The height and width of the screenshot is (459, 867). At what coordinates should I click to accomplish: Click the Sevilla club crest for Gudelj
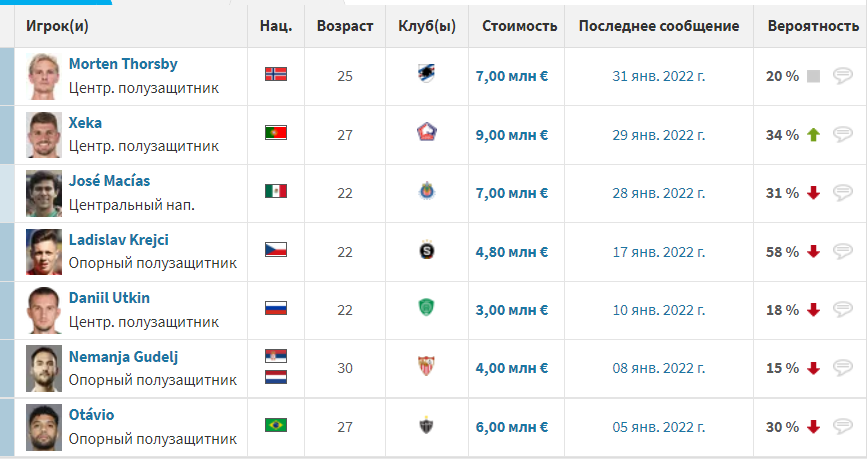tap(426, 366)
